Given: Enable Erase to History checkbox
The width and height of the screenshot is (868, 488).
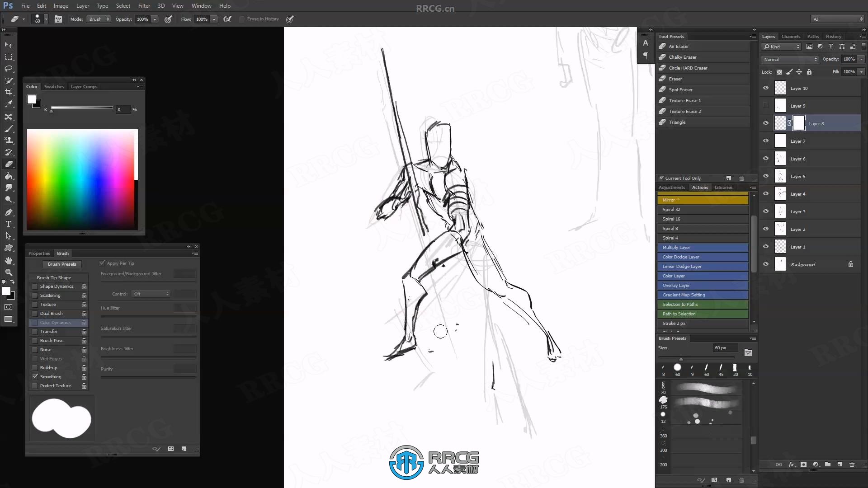Looking at the screenshot, I should point(242,19).
